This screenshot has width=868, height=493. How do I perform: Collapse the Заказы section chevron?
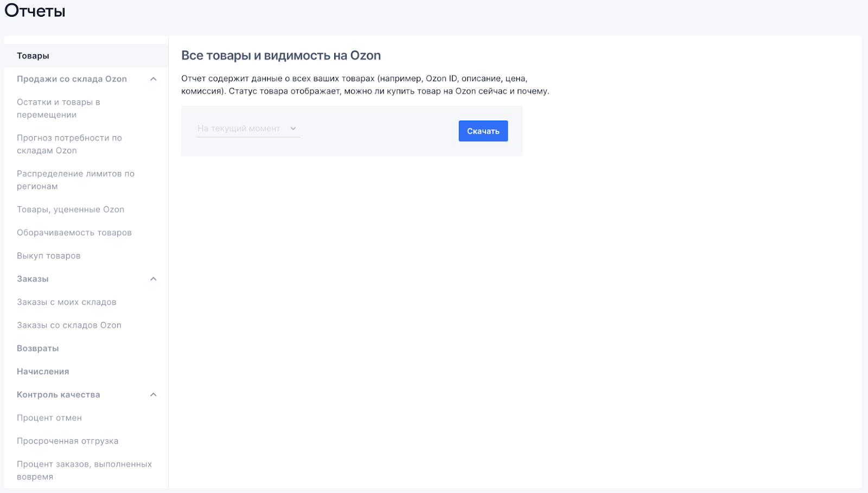[154, 279]
